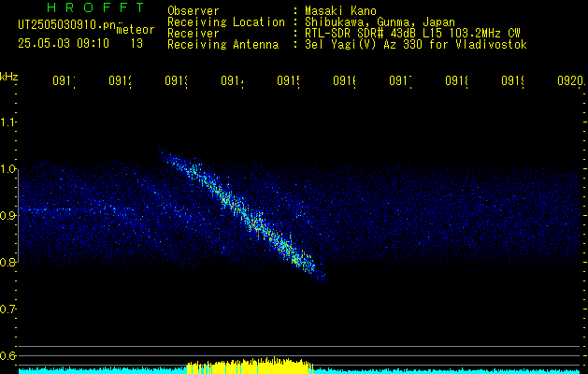Click the 0920 time axis label
The width and height of the screenshot is (588, 374).
pos(570,80)
